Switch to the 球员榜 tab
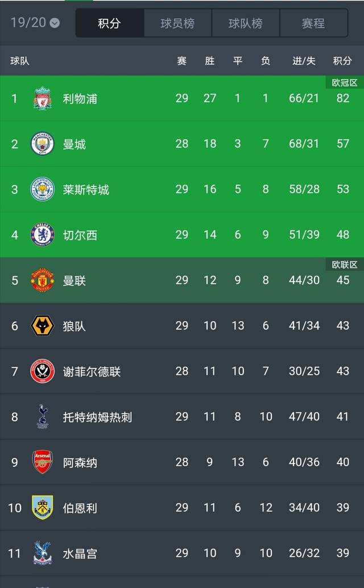 (x=177, y=23)
